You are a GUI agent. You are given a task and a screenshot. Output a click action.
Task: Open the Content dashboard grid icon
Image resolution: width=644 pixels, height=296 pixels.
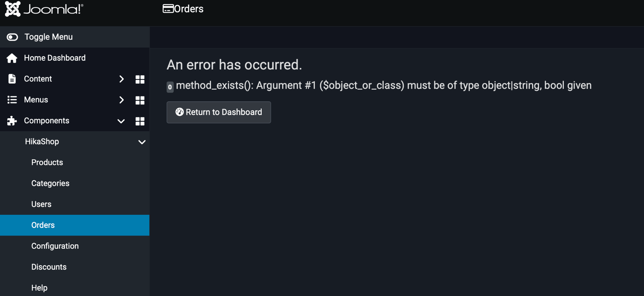(x=140, y=79)
